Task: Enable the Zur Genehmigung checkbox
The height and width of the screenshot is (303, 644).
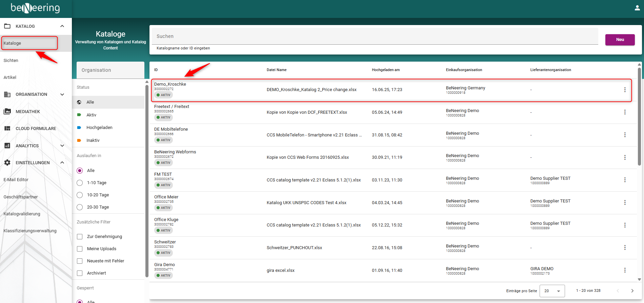Action: [80, 237]
